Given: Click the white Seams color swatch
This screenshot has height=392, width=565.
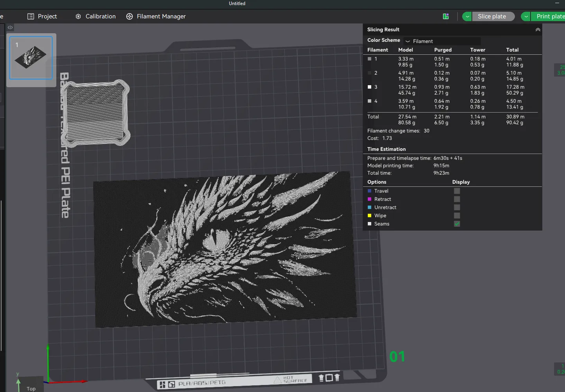Looking at the screenshot, I should pos(369,224).
